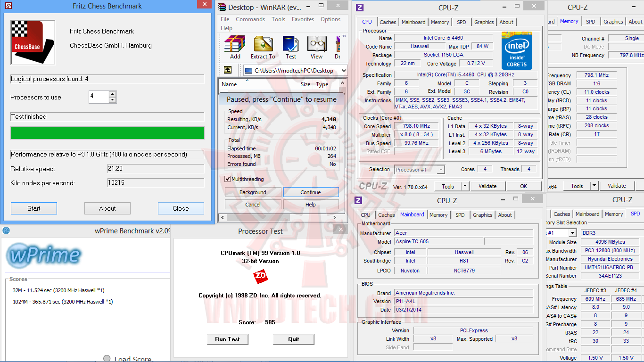Click the Intel Core i5 logo in CPU-Z
The image size is (644, 362).
[517, 51]
